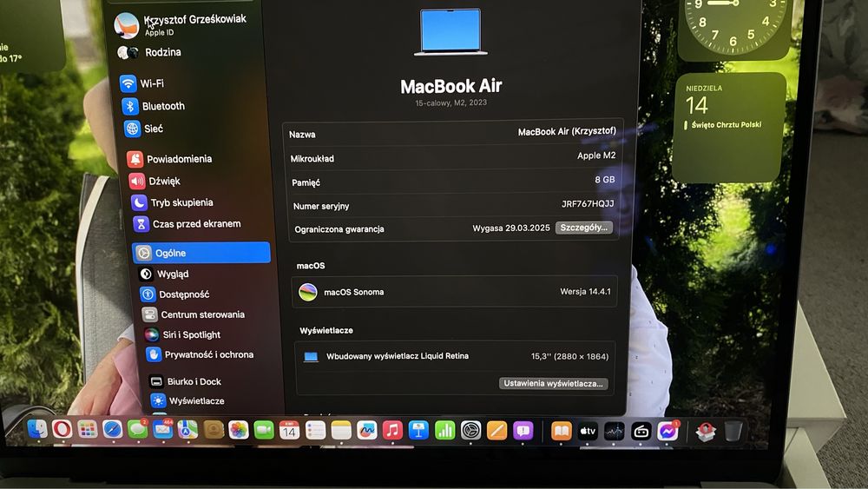868x489 pixels.
Task: Launch Apple TV from the Dock
Action: click(588, 431)
